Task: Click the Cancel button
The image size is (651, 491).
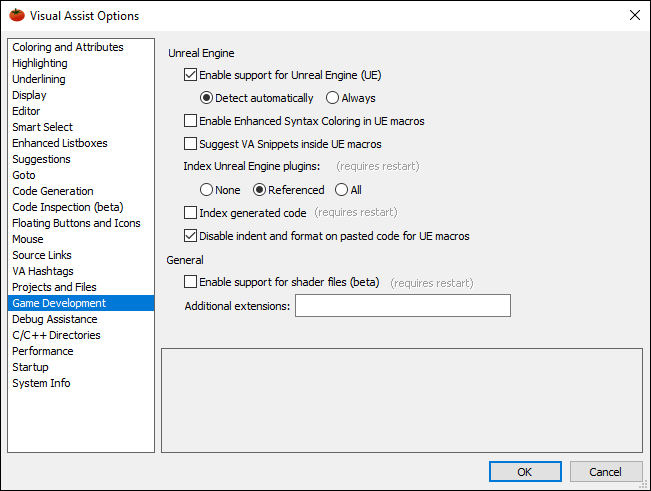Action: (x=605, y=472)
